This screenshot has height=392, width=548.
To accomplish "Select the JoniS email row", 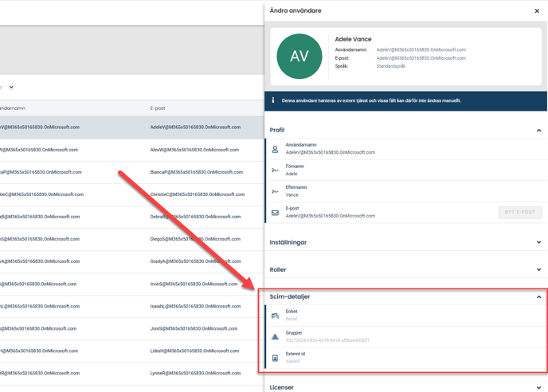I will (x=131, y=329).
